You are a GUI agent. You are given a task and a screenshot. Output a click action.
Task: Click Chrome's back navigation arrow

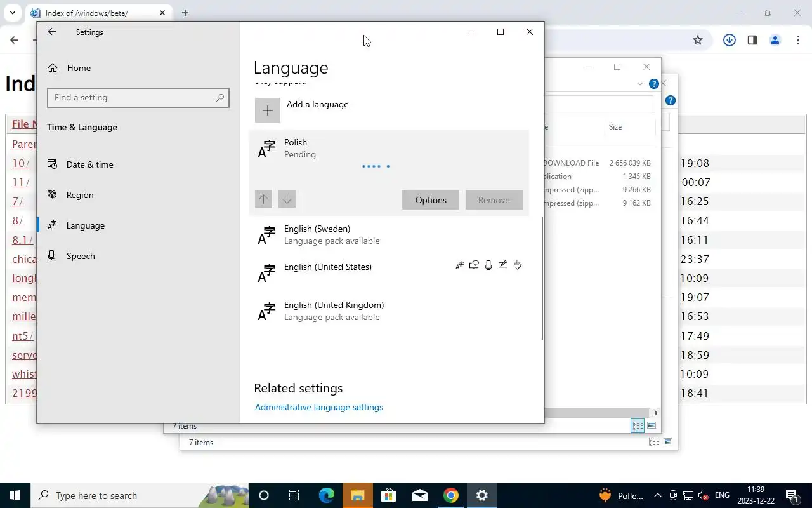14,40
